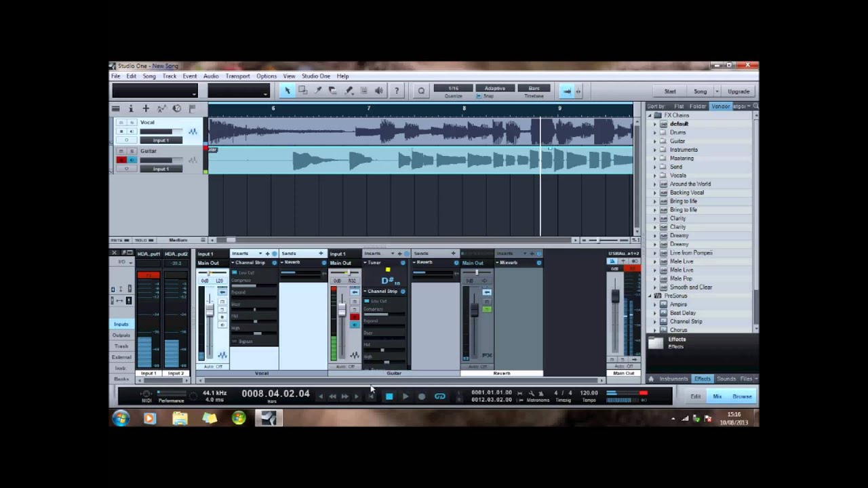This screenshot has height=488, width=868.
Task: Toggle monitor on Guitar track
Action: coord(132,160)
